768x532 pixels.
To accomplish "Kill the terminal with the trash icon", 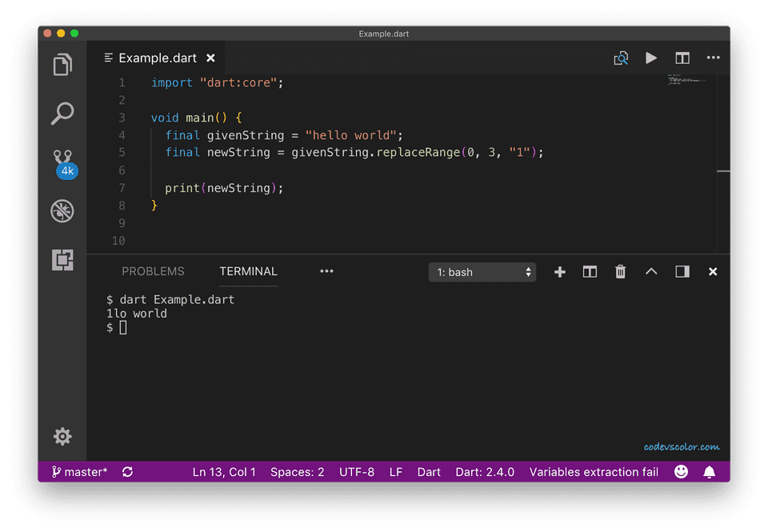I will pos(620,271).
